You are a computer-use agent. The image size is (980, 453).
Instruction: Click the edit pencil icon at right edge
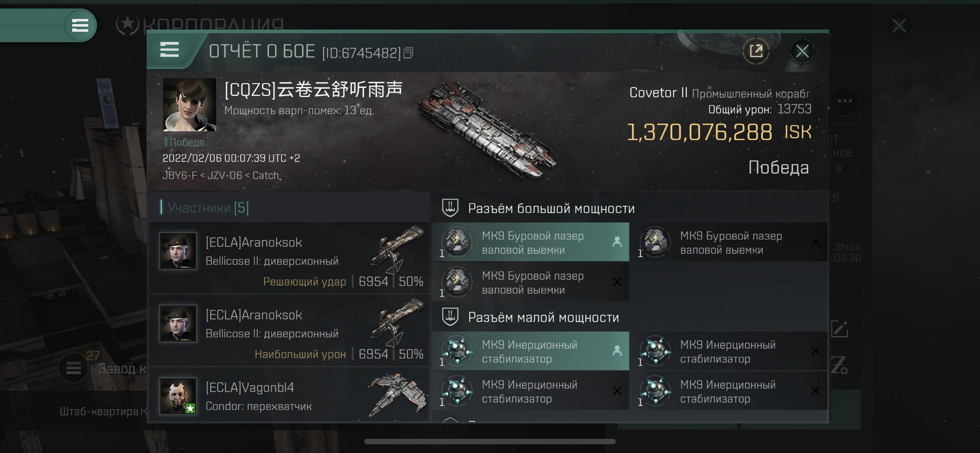pyautogui.click(x=840, y=329)
